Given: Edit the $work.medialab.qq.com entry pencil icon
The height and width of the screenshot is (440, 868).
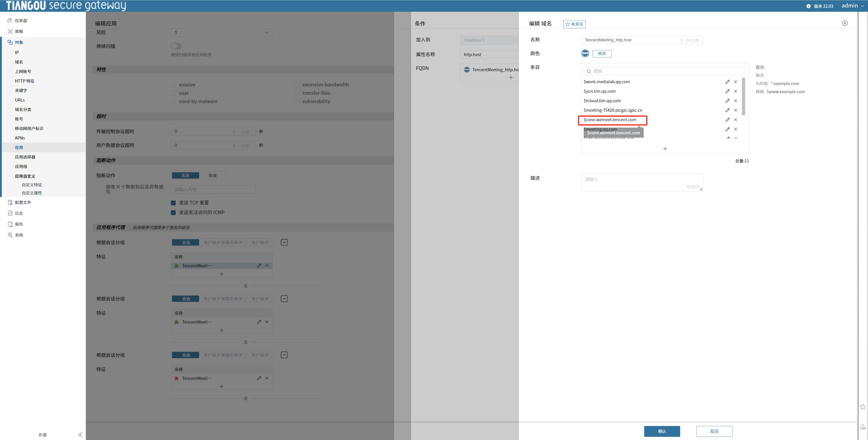Looking at the screenshot, I should pos(727,82).
